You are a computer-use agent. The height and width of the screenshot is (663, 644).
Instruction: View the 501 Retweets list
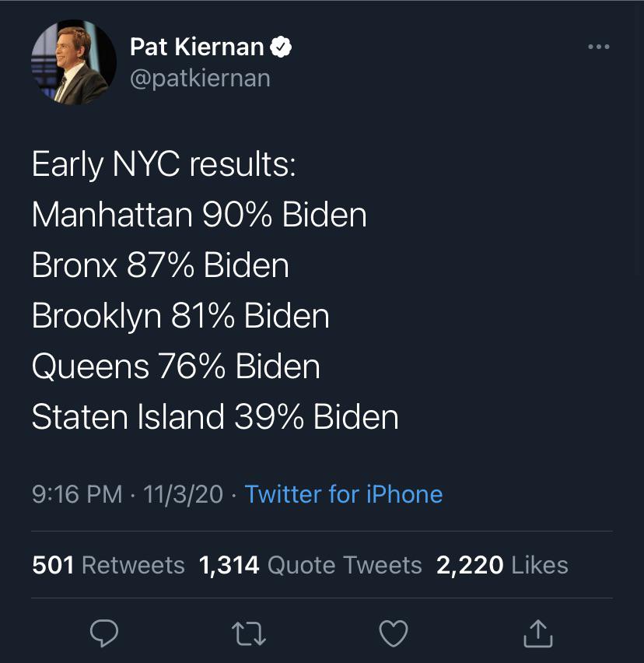pyautogui.click(x=108, y=565)
